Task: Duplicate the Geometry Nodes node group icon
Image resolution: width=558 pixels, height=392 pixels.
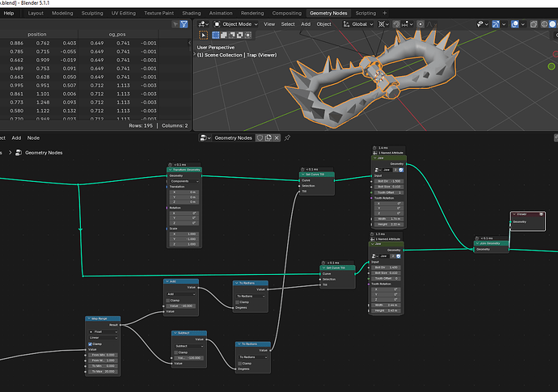Action: [268, 138]
